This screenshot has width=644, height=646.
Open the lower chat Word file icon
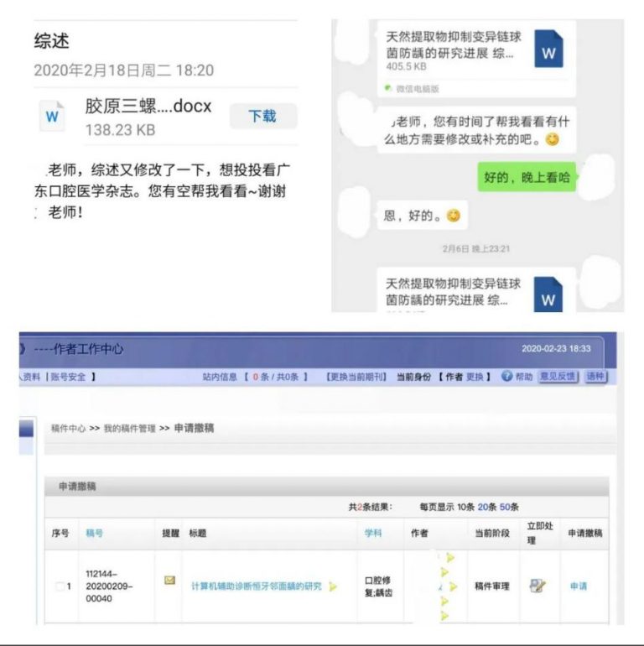coord(548,297)
